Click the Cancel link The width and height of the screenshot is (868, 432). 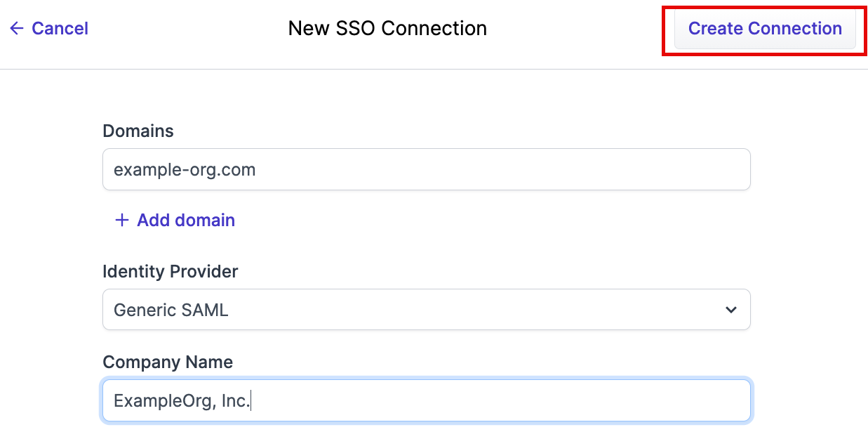coord(60,29)
